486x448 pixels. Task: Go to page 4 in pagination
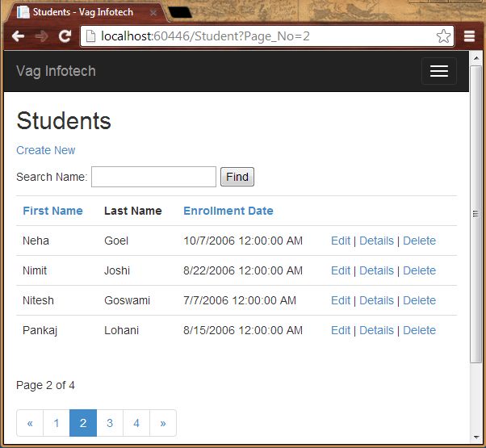(x=136, y=423)
